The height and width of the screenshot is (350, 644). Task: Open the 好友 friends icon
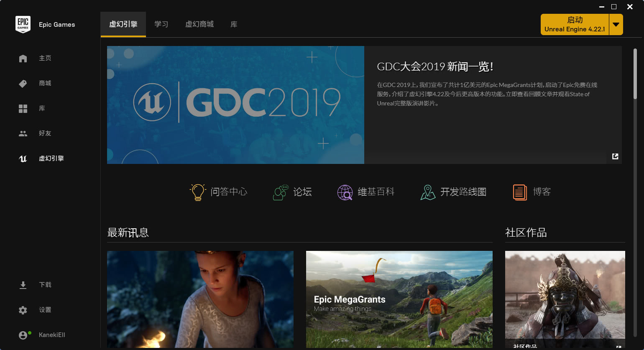tap(23, 133)
